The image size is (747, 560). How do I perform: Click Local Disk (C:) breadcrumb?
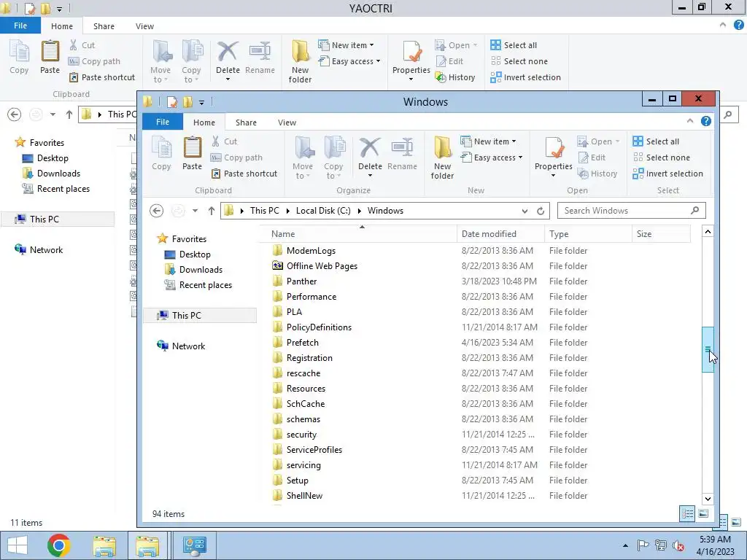pyautogui.click(x=323, y=211)
